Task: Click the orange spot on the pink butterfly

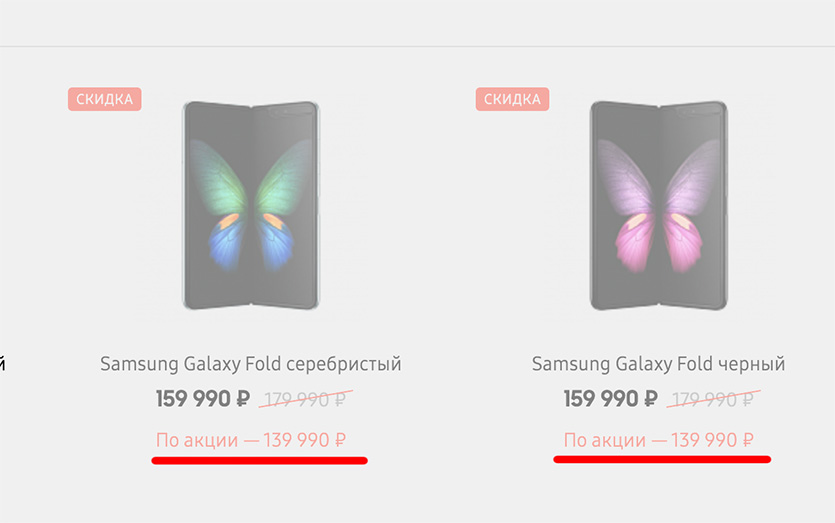Action: [x=638, y=218]
